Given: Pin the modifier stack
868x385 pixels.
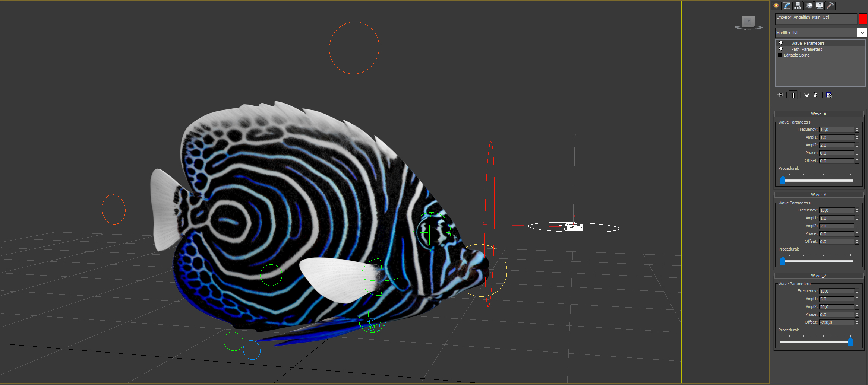Looking at the screenshot, I should point(780,95).
